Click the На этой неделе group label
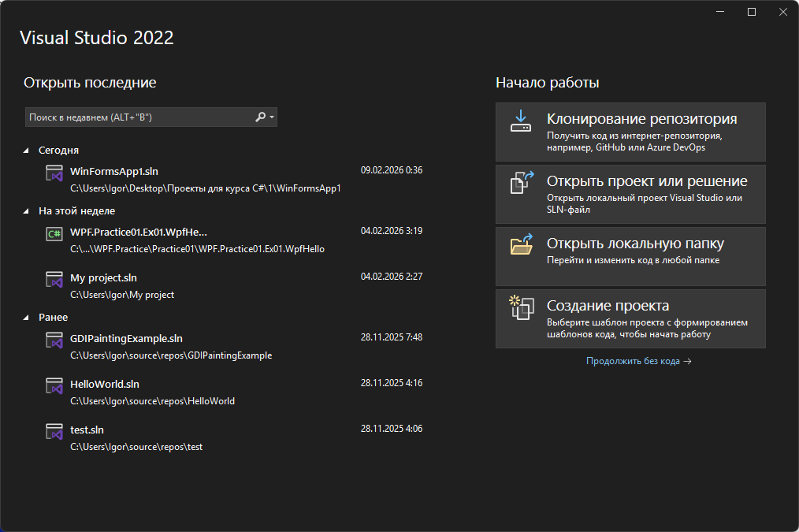799x532 pixels. [x=77, y=211]
